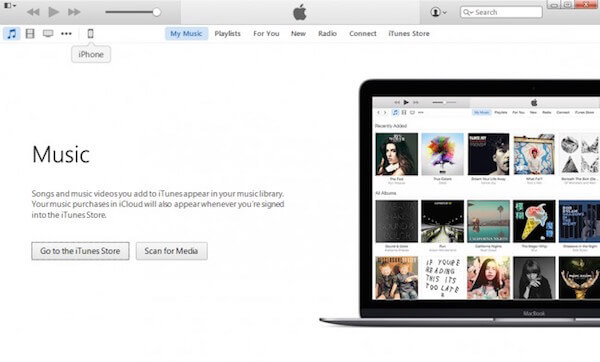600x362 pixels.
Task: Select the iPhone device icon
Action: click(90, 34)
